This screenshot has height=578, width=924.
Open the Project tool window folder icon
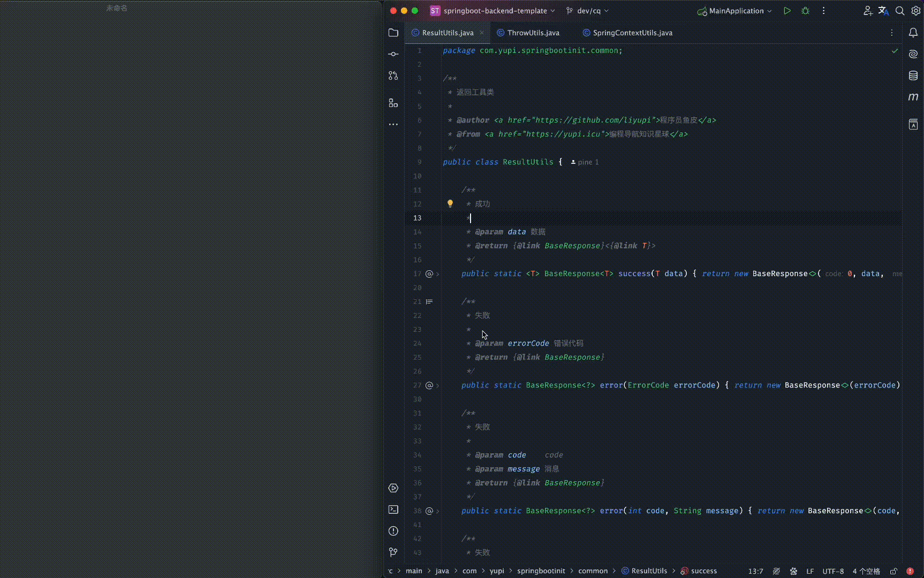tap(393, 33)
